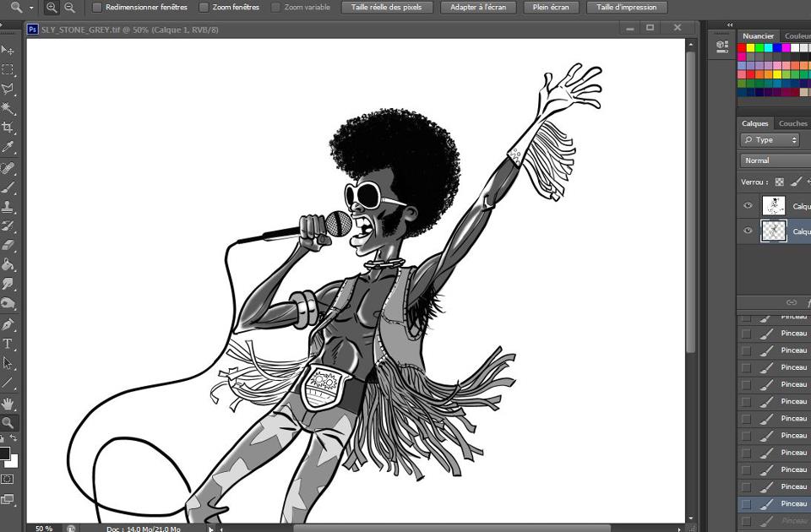The height and width of the screenshot is (532, 811).
Task: Pick the yellow swatch in Nuancier
Action: click(751, 48)
